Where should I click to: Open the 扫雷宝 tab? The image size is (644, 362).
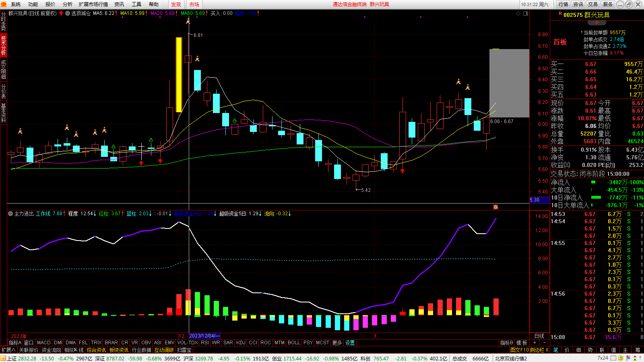184,350
